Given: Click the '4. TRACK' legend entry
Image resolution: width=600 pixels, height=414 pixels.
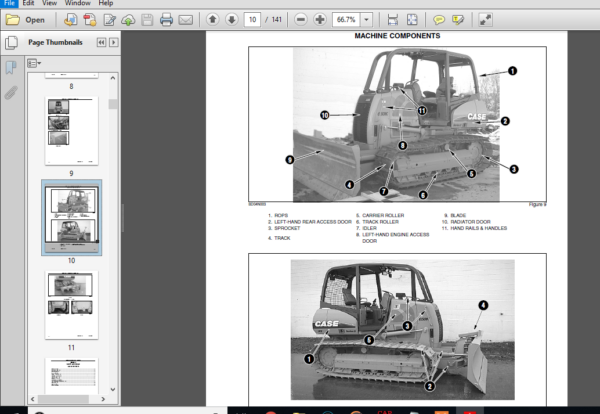Looking at the screenshot, I should [279, 238].
